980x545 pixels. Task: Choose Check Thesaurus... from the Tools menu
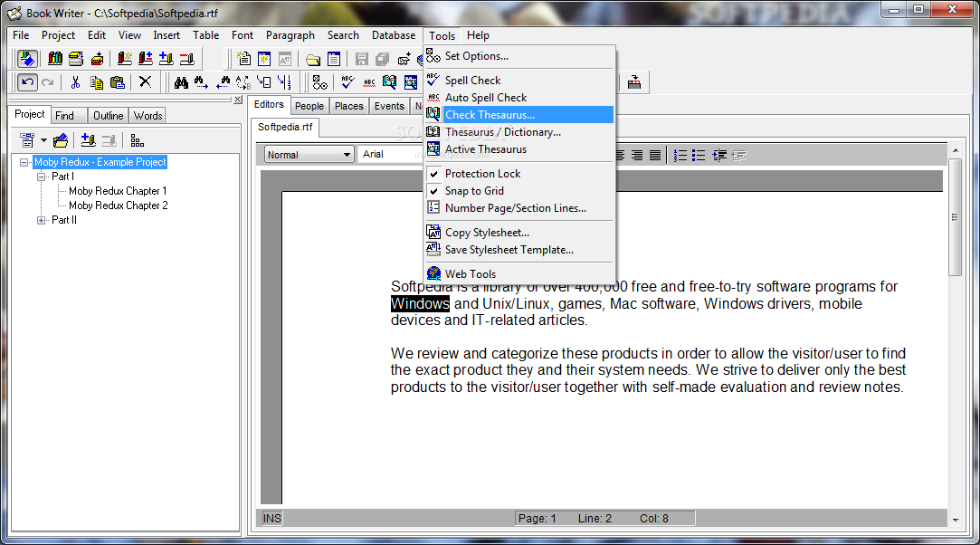[x=520, y=115]
